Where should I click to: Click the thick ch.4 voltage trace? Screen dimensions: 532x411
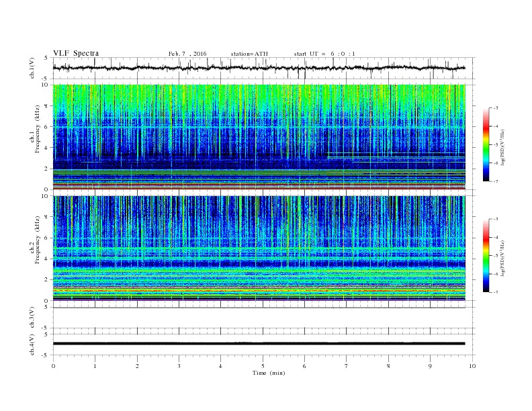point(259,344)
